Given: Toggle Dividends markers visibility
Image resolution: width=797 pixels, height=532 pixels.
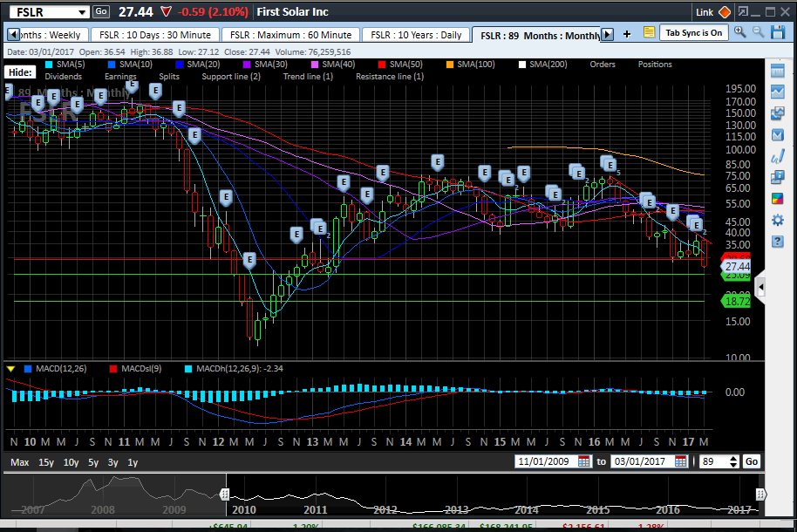Looking at the screenshot, I should [63, 76].
